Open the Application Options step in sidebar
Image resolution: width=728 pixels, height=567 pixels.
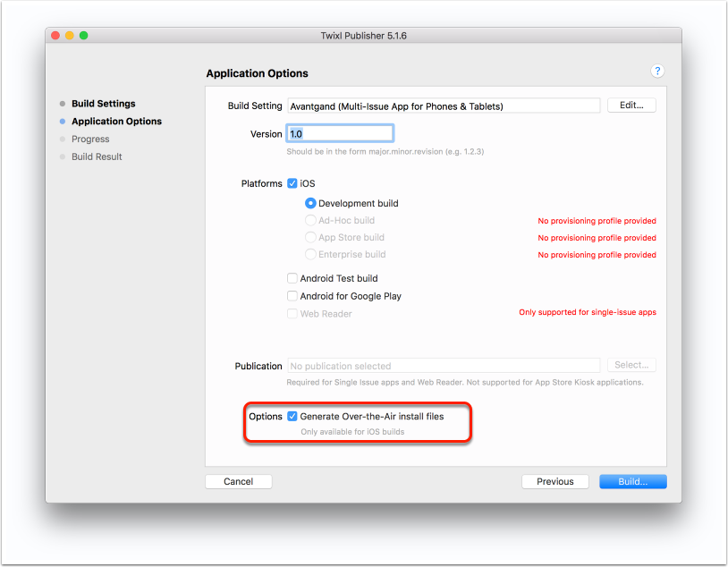tap(116, 122)
